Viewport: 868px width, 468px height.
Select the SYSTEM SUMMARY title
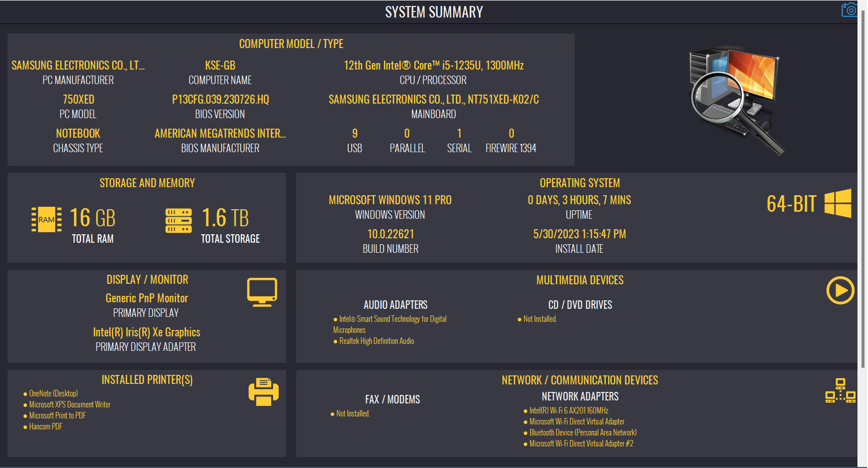click(x=434, y=12)
